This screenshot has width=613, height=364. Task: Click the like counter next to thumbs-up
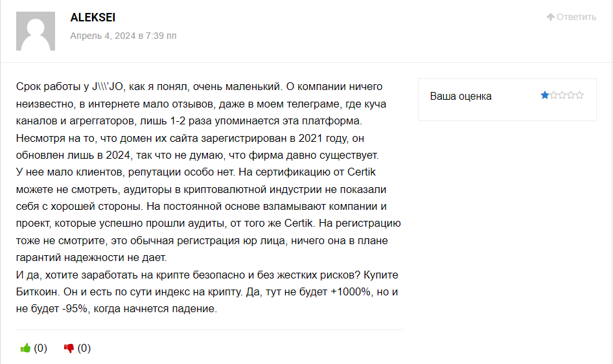[x=40, y=348]
